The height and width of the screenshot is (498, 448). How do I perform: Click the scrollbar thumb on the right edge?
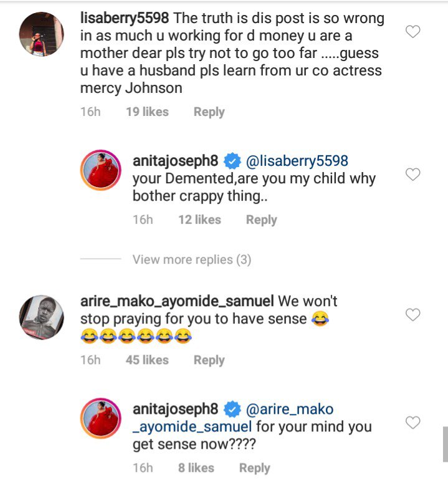pyautogui.click(x=445, y=444)
